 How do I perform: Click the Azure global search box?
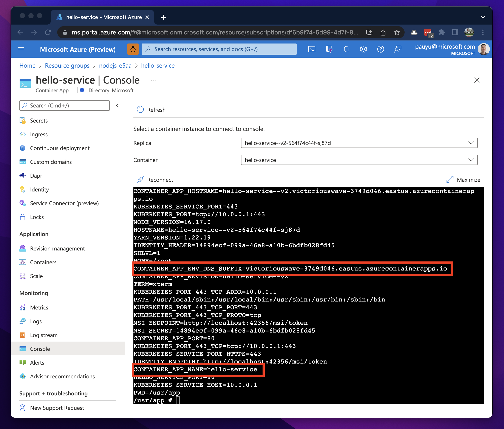pos(219,49)
